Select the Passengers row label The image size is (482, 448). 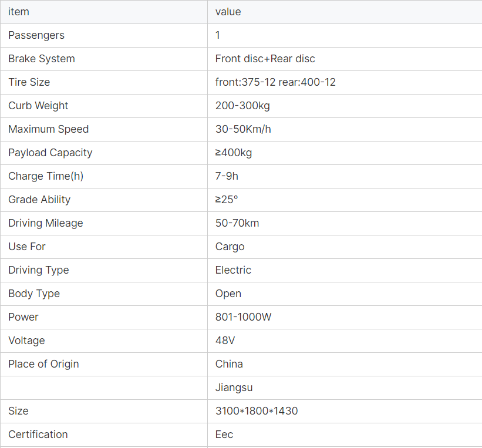(36, 35)
